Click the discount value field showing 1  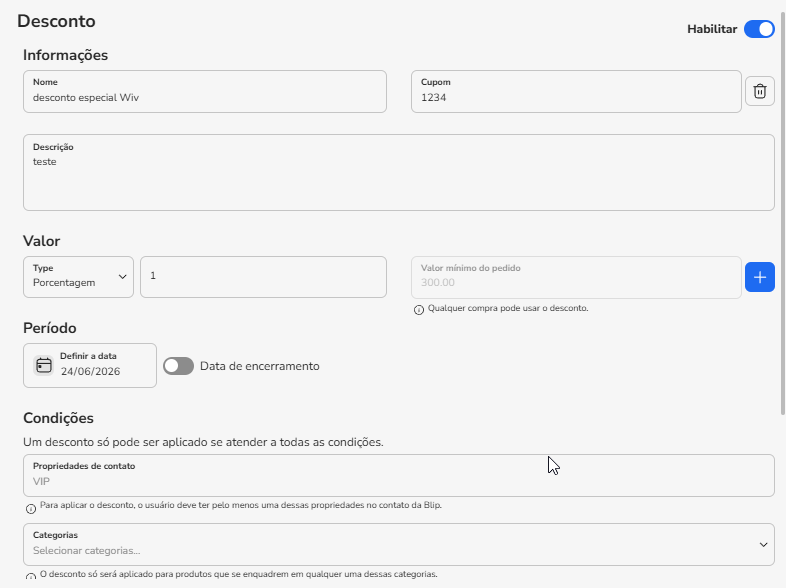(263, 277)
